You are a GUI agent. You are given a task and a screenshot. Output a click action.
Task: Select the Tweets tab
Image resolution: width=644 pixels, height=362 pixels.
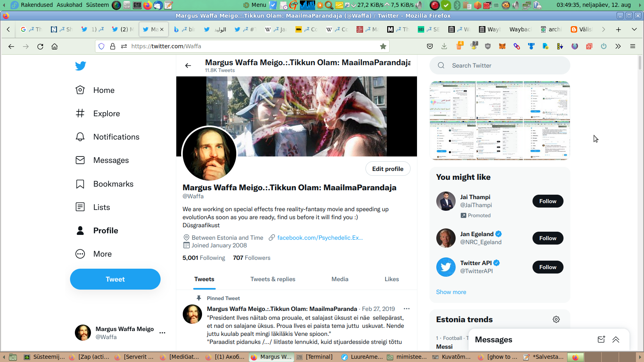[204, 279]
